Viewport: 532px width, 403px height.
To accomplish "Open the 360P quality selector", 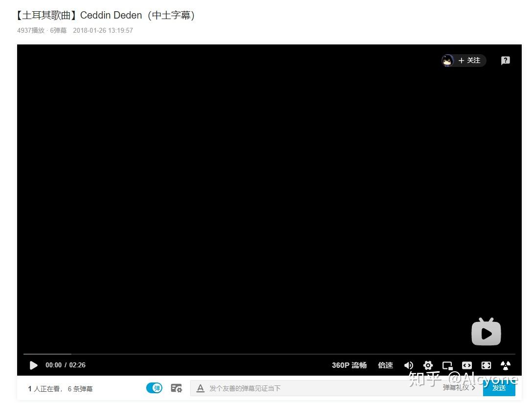I will [x=350, y=365].
